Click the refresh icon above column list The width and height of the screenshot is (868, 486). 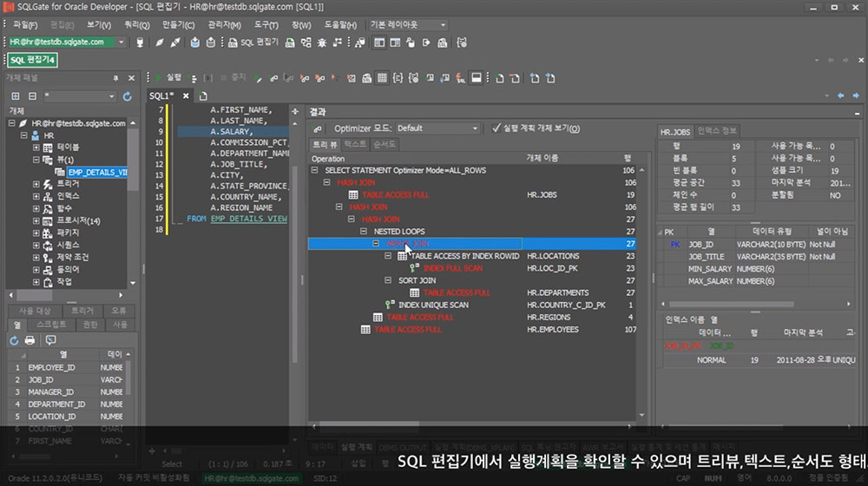(x=14, y=340)
